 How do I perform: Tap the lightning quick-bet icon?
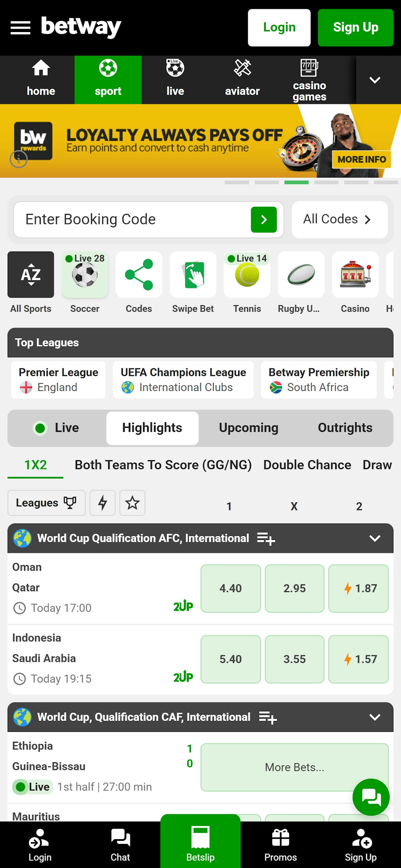(x=103, y=503)
